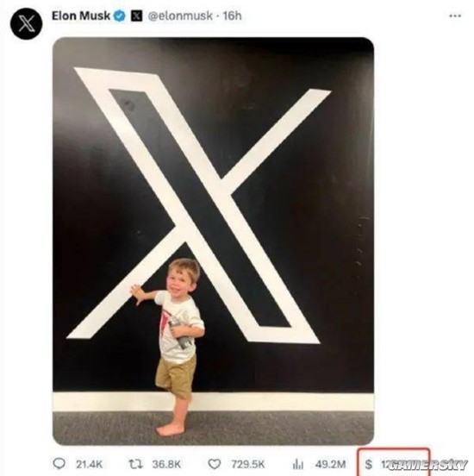
Task: Click the toddler in the photo
Action: [176, 346]
